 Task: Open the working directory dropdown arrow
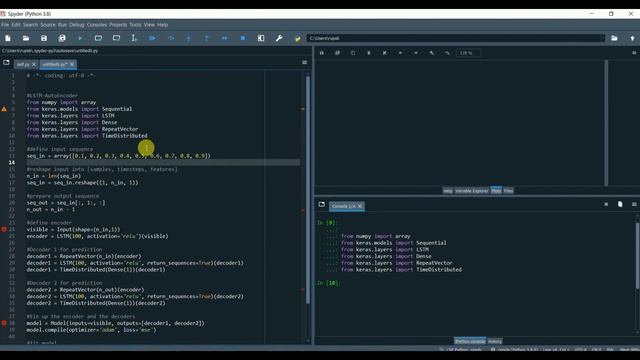click(x=602, y=38)
